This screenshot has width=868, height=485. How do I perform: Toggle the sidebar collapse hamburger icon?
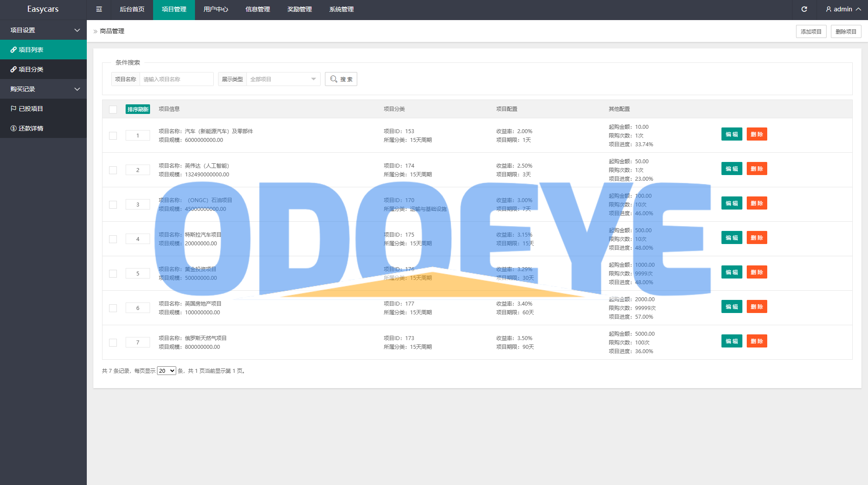point(99,9)
